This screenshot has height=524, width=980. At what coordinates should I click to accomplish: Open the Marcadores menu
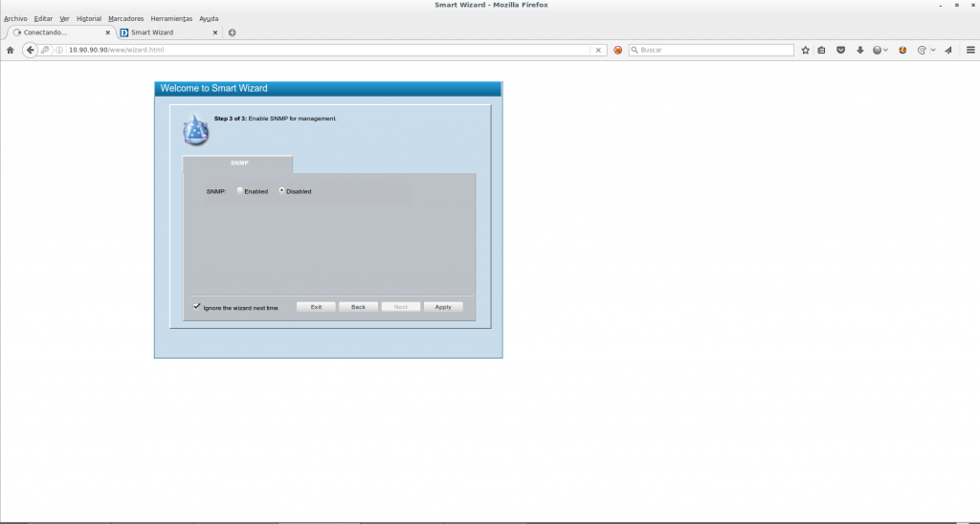125,18
